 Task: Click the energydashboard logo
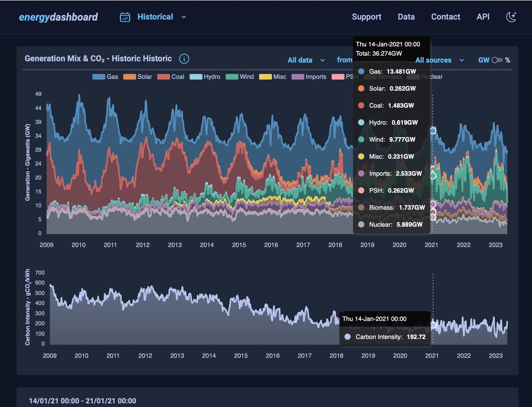(x=58, y=17)
